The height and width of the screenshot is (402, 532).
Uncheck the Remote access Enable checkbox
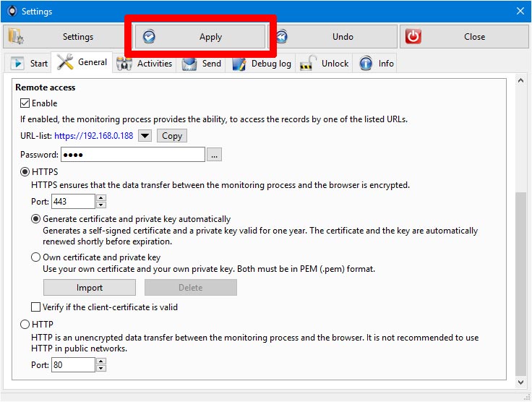[x=25, y=103]
